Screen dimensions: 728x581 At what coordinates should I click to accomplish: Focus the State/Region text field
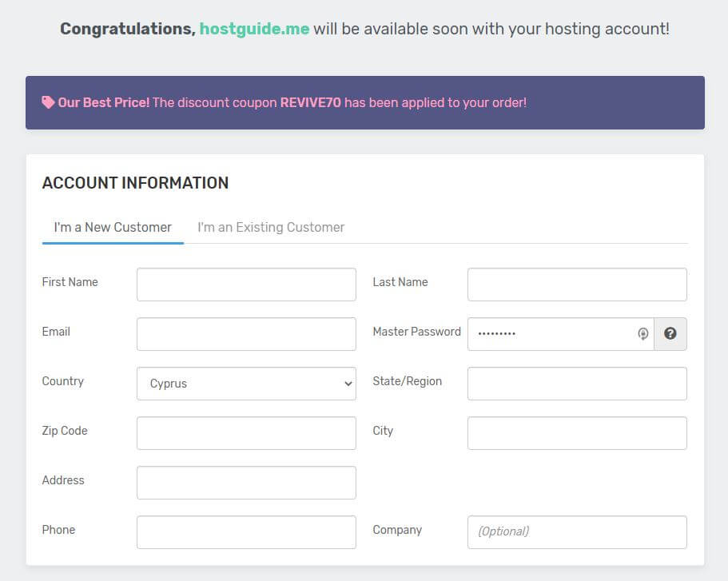pyautogui.click(x=577, y=384)
